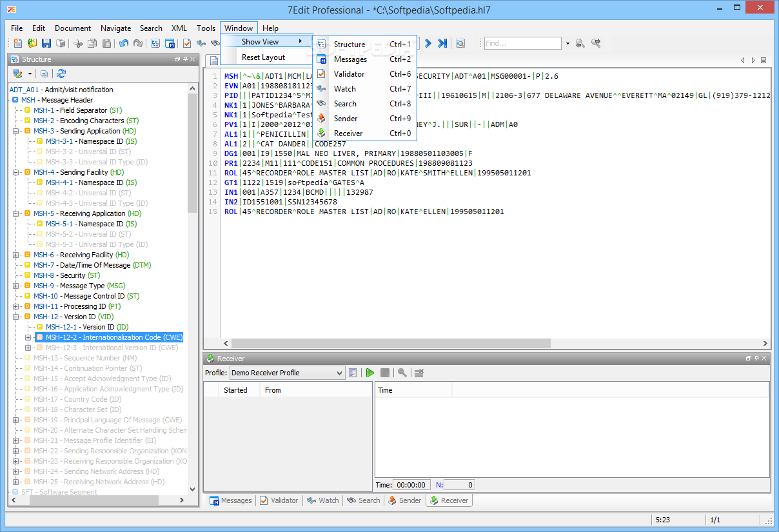
Task: Click the clear list icon in Receiver toolbar
Action: click(x=419, y=373)
